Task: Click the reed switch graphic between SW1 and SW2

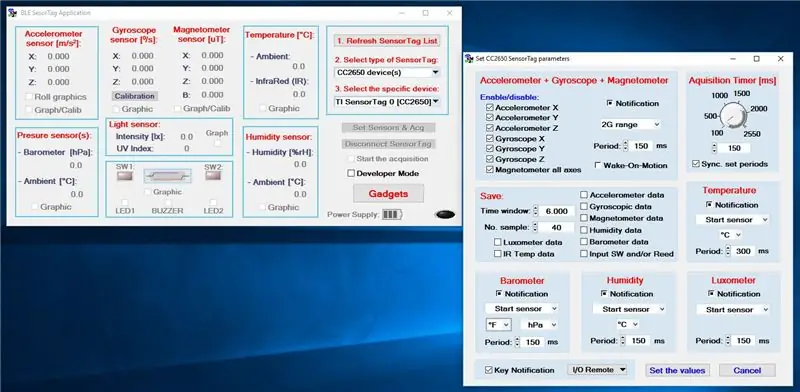Action: click(x=167, y=176)
